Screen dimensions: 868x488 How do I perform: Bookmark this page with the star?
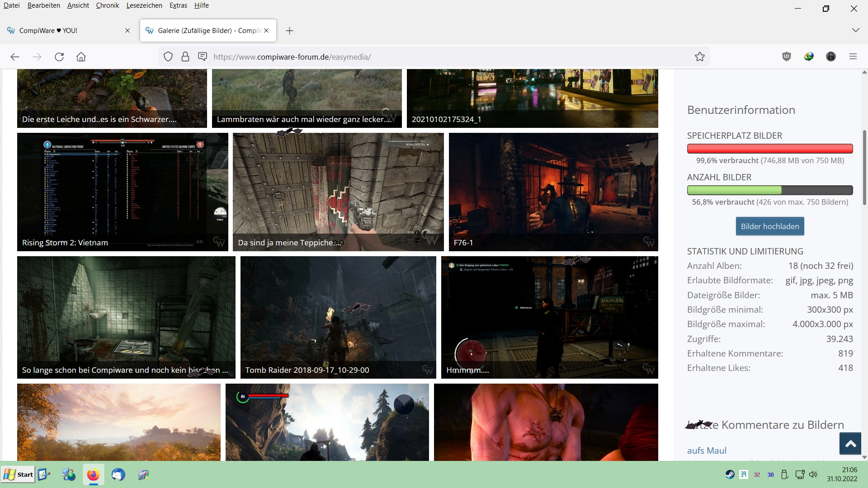(x=700, y=57)
